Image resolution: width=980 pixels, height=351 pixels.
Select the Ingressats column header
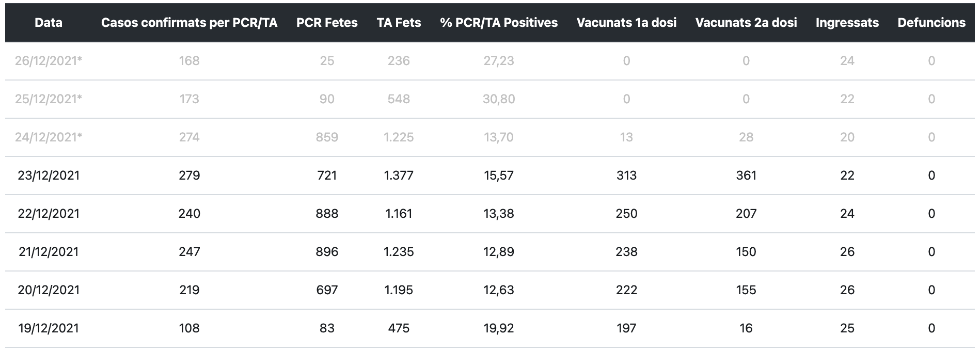(847, 23)
